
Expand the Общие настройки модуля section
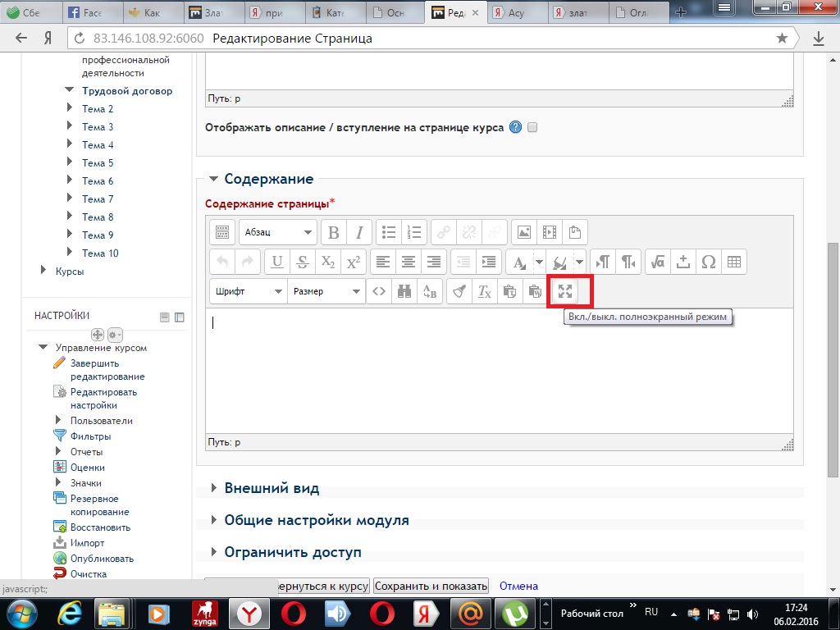[214, 520]
